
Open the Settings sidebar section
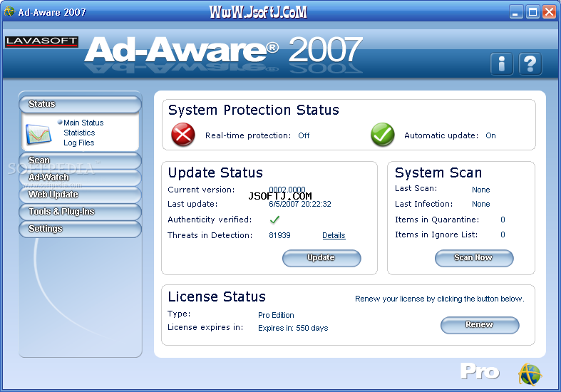[80, 229]
